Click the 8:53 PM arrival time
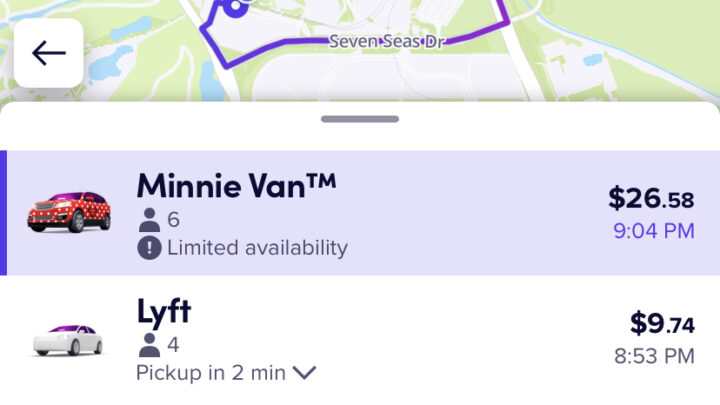Image resolution: width=720 pixels, height=405 pixels. click(x=654, y=356)
